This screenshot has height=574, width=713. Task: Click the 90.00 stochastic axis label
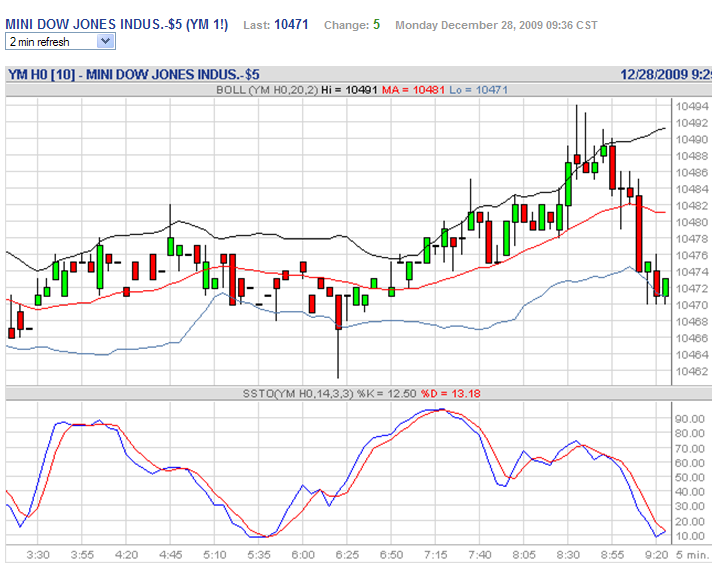[690, 419]
